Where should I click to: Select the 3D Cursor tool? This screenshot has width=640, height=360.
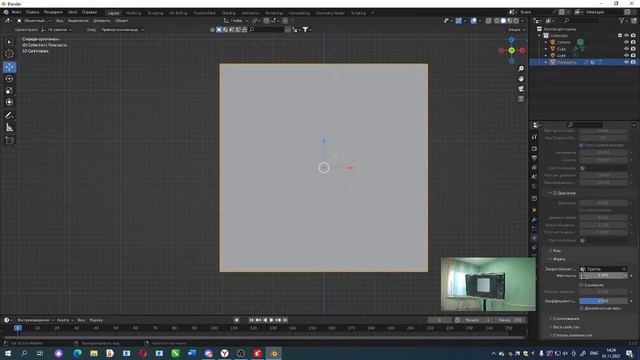pyautogui.click(x=9, y=53)
